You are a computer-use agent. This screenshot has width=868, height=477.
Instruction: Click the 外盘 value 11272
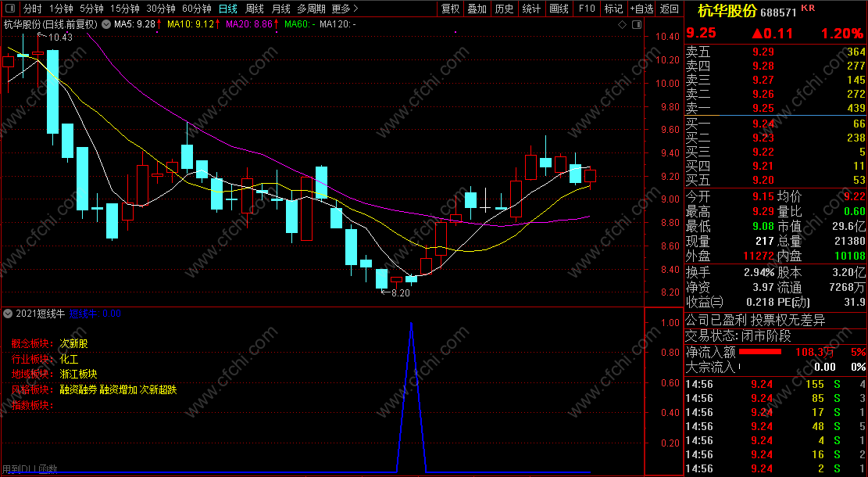pos(759,256)
